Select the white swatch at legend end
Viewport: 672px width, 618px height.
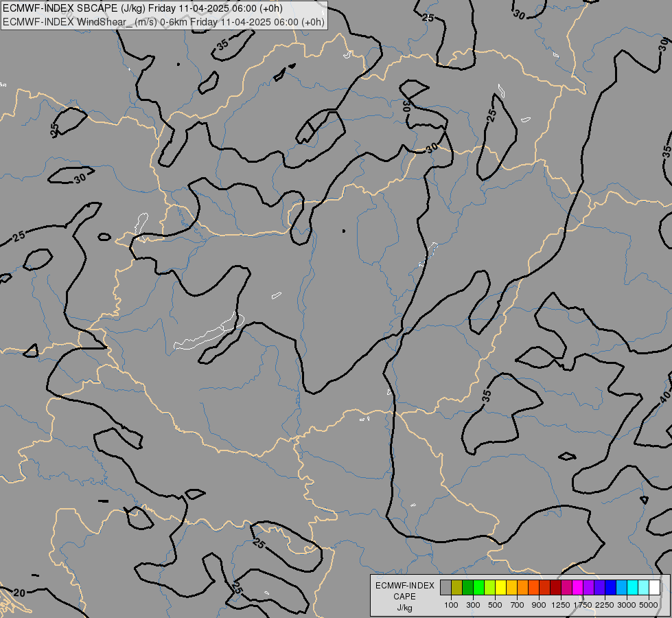point(654,587)
